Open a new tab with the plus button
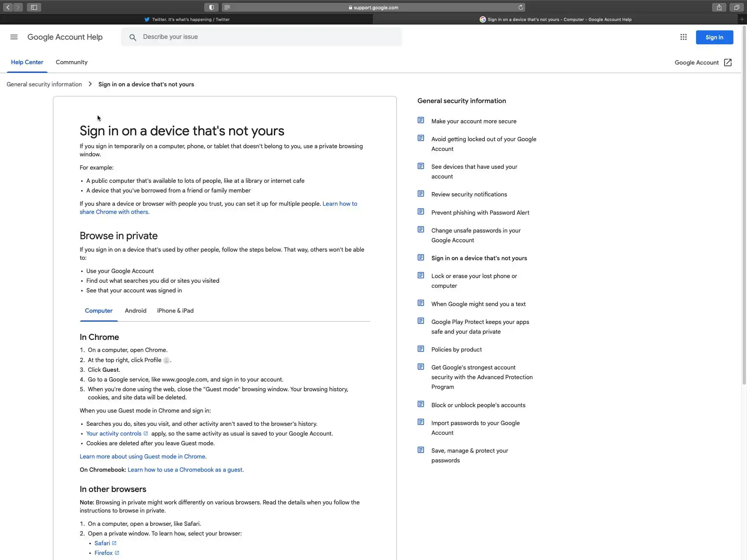 click(742, 19)
